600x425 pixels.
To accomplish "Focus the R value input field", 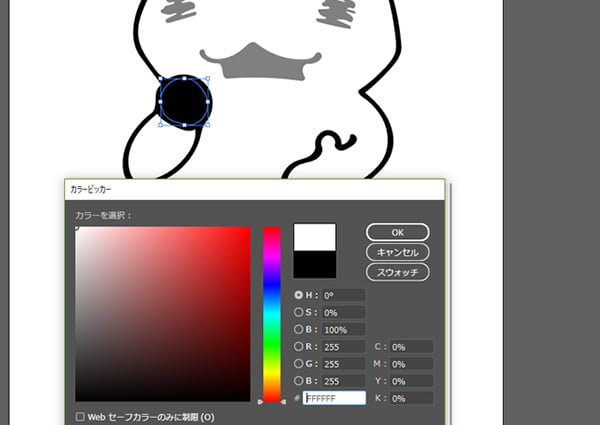I will click(x=342, y=347).
